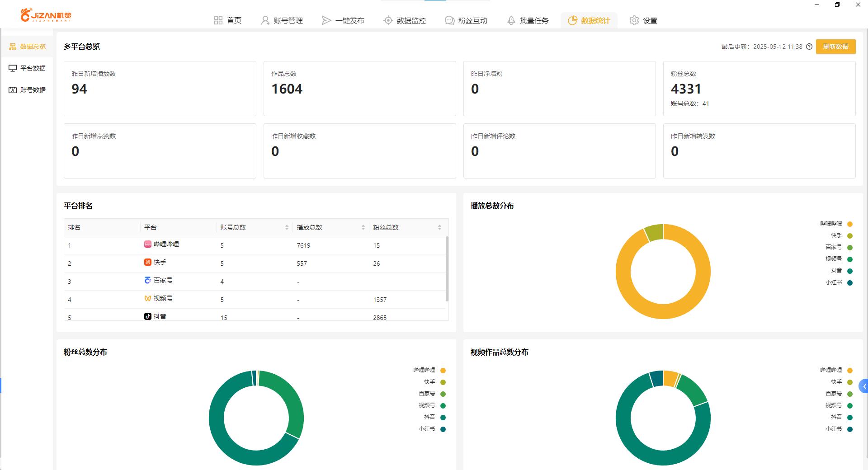Sort the table by 账号总数 column
Viewport: 868px width, 470px height.
point(287,227)
